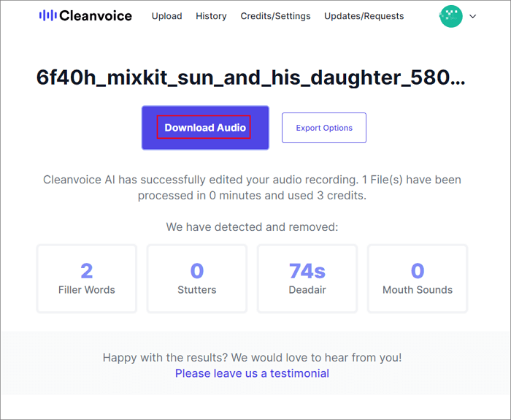Click the 'We have detected and removed:' text
Screen dimensions: 511x420
coord(252,226)
